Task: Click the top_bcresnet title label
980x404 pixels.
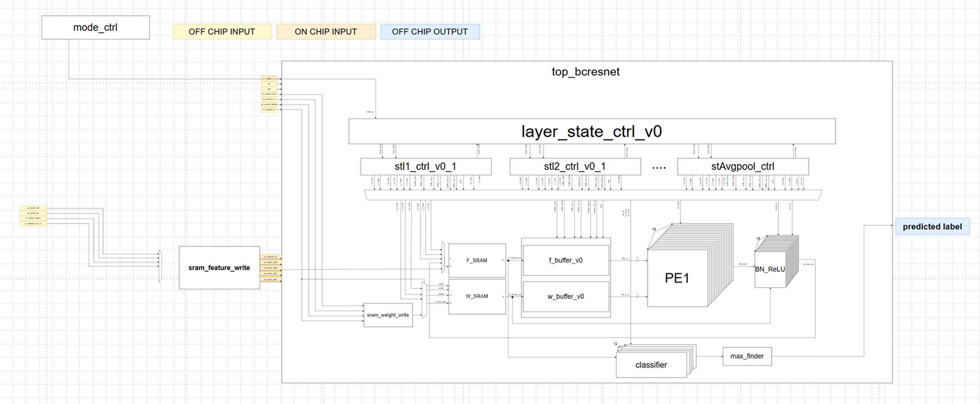Action: coord(585,72)
